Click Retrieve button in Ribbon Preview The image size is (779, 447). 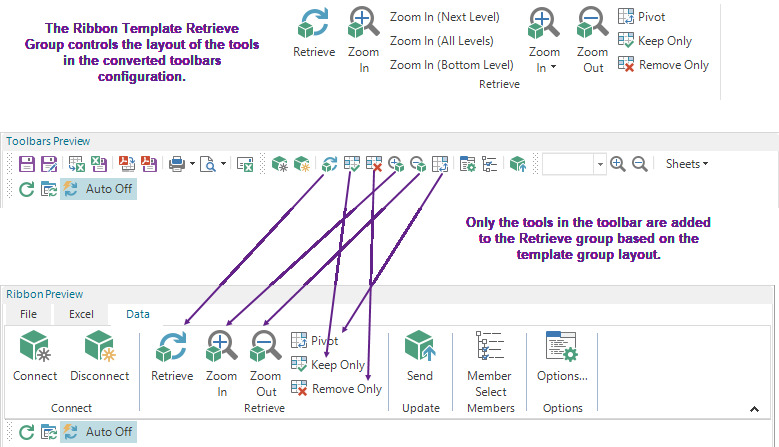(x=172, y=356)
